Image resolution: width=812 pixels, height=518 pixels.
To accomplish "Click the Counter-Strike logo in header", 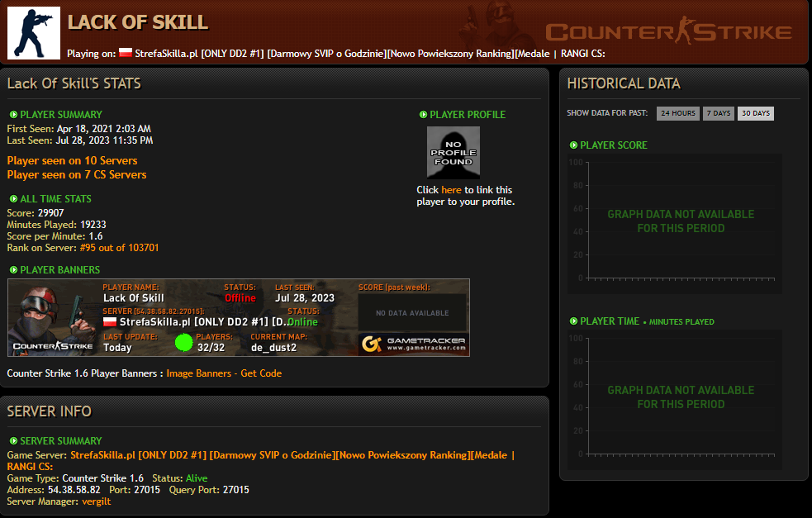I will (668, 31).
